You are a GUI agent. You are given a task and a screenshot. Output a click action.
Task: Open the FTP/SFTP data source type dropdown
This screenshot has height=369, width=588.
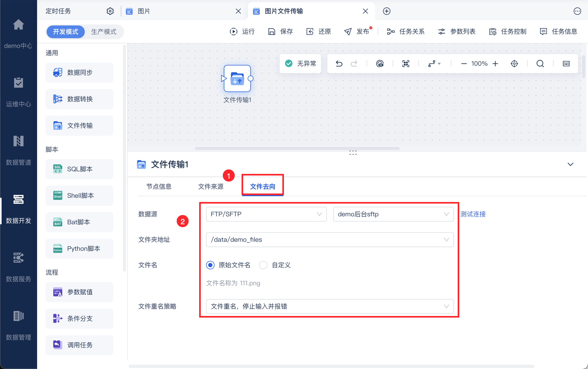click(x=266, y=214)
